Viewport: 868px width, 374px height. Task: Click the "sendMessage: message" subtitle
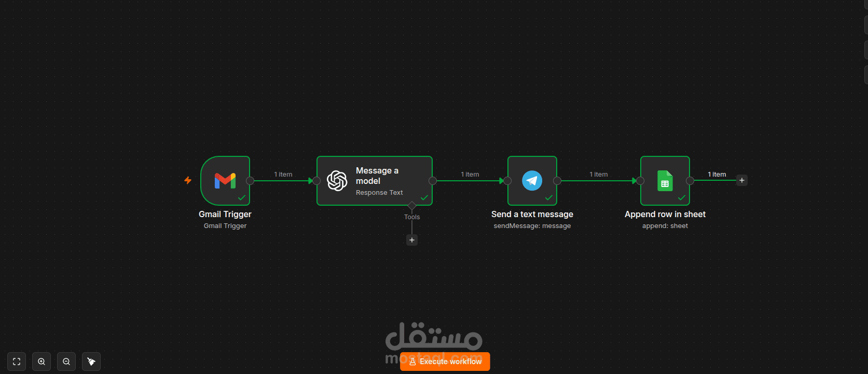point(532,226)
